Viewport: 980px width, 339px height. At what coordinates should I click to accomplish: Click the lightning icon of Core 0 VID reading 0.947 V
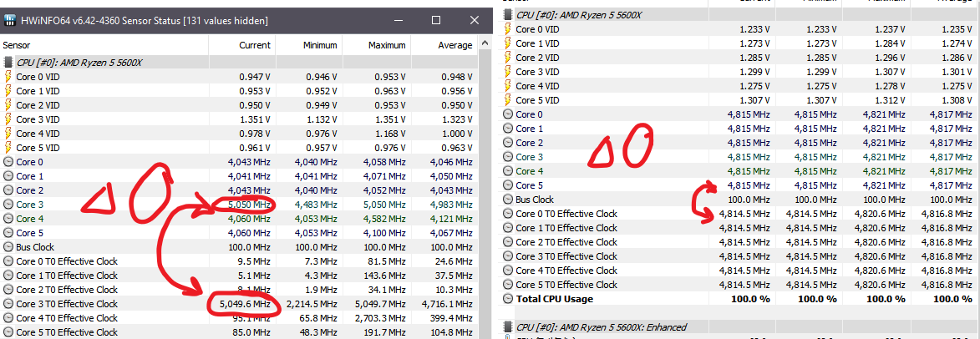pyautogui.click(x=8, y=77)
